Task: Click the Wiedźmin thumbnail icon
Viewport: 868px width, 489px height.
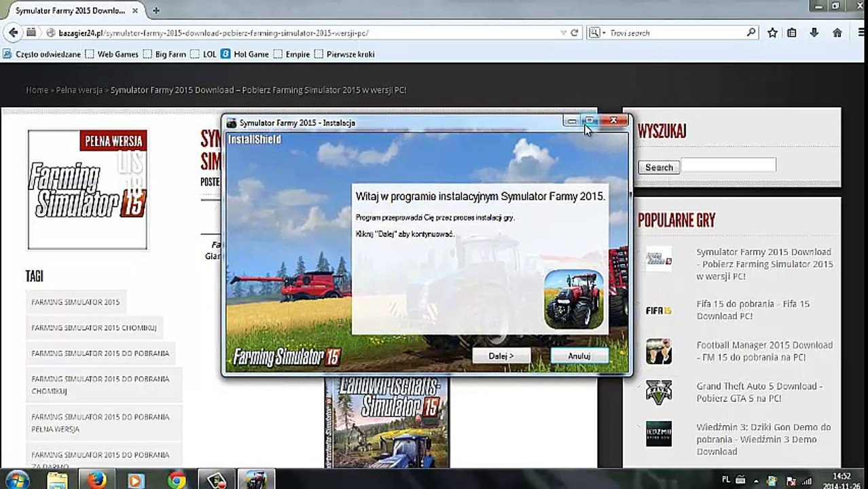Action: (659, 433)
